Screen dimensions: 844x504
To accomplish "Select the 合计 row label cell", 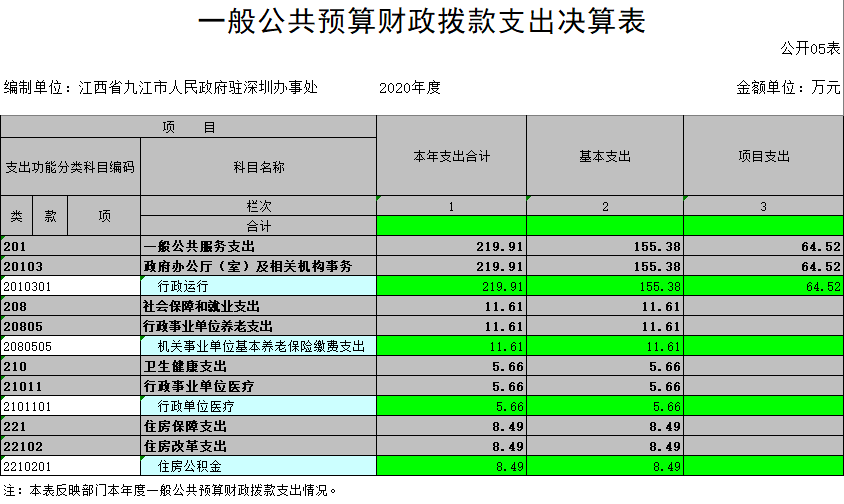I will tap(258, 226).
